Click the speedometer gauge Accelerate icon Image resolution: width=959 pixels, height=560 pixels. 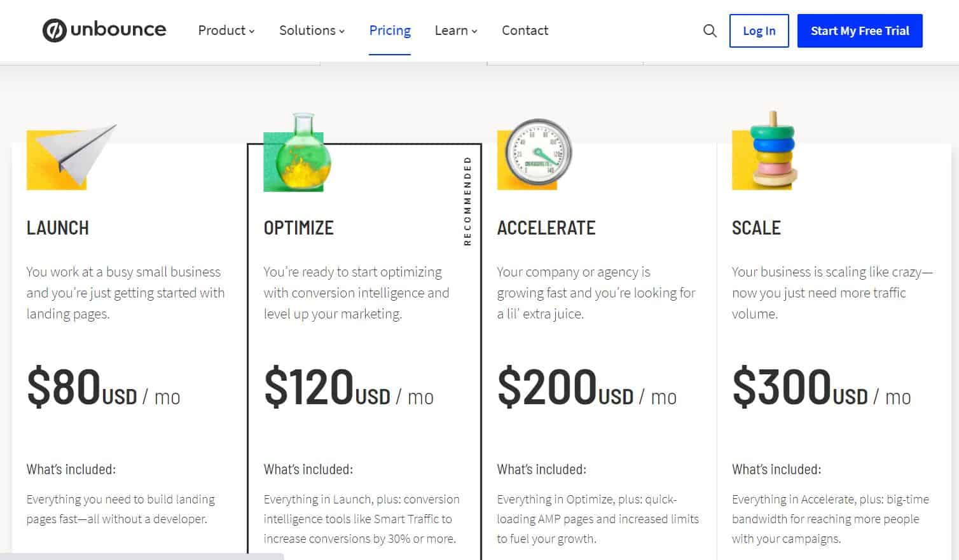point(534,151)
